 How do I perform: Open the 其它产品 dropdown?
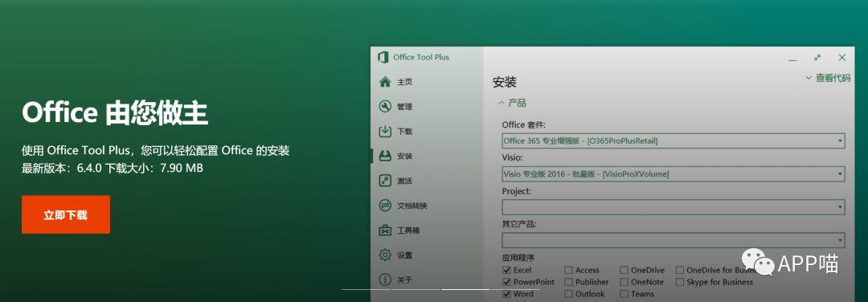674,240
